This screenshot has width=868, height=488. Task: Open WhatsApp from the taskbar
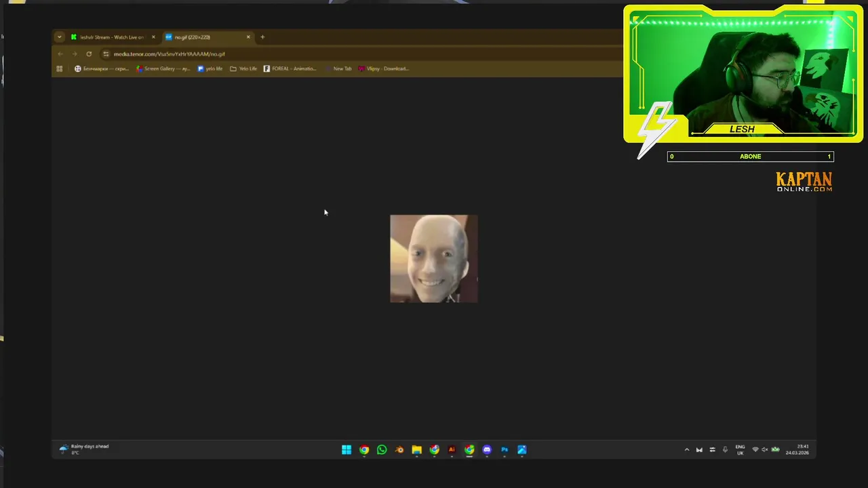pyautogui.click(x=382, y=449)
